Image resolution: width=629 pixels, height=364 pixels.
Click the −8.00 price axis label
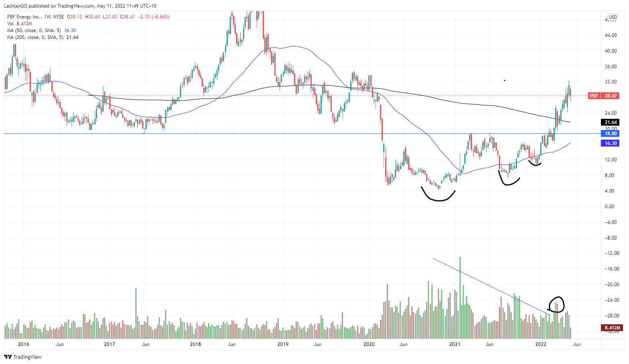pyautogui.click(x=611, y=238)
